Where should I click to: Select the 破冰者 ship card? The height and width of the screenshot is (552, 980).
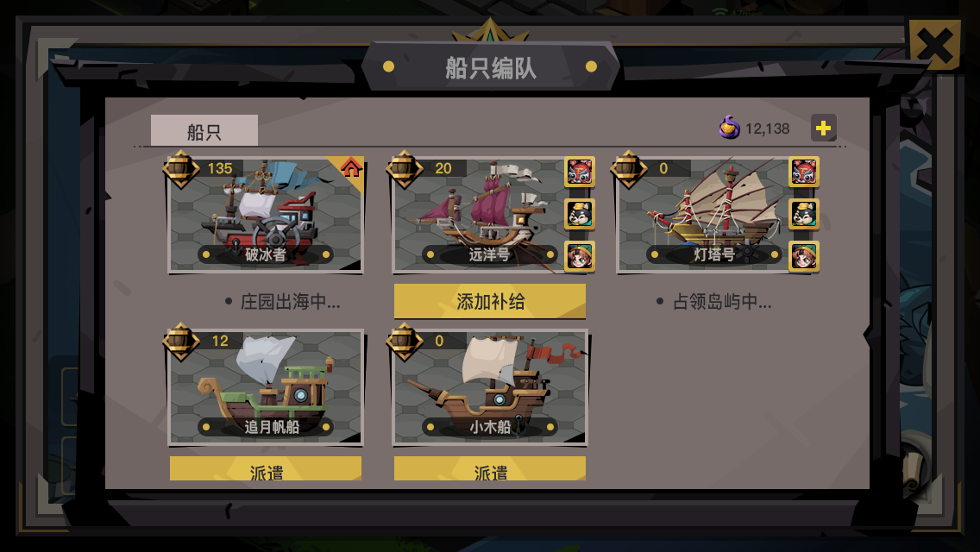click(266, 215)
